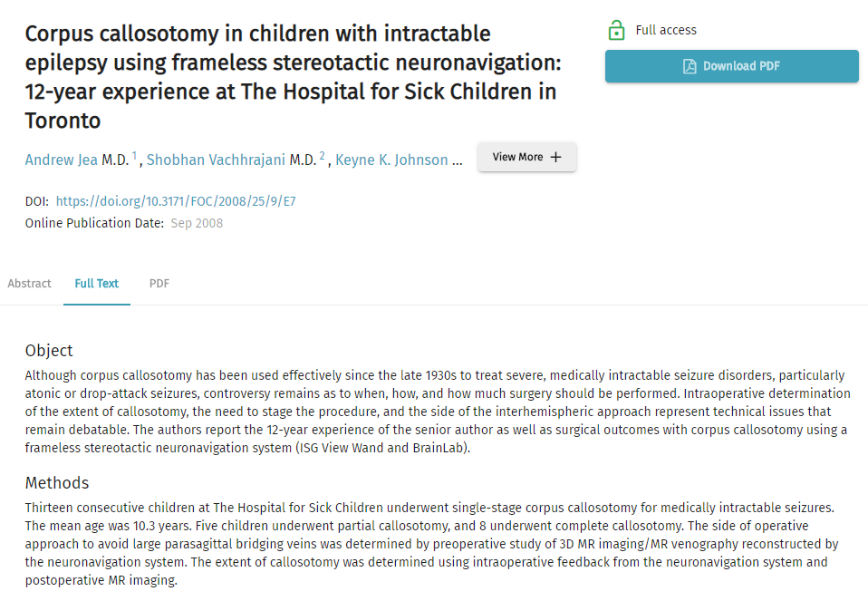868x601 pixels.
Task: Click affiliation superscript 1 after Andrew Jea
Action: (x=135, y=156)
